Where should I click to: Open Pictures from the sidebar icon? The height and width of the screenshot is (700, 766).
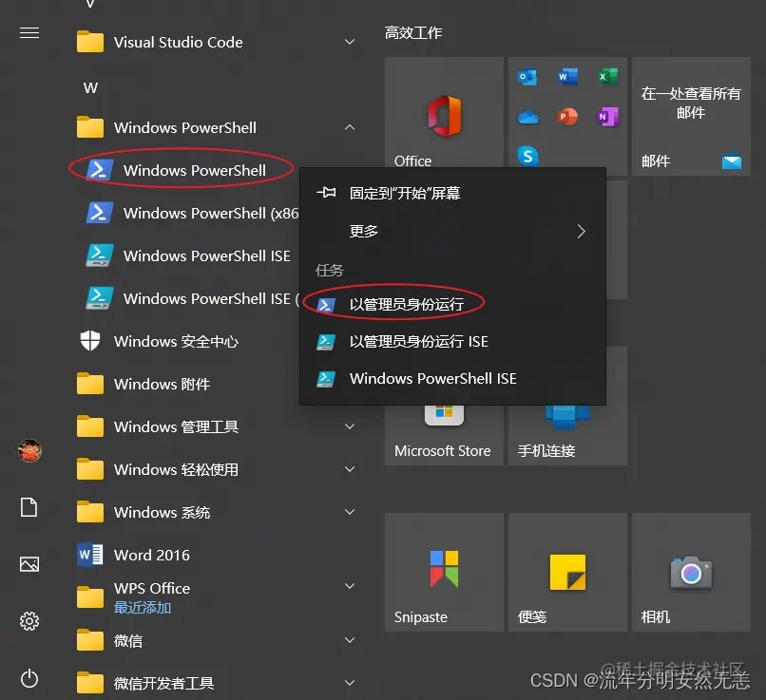click(29, 564)
